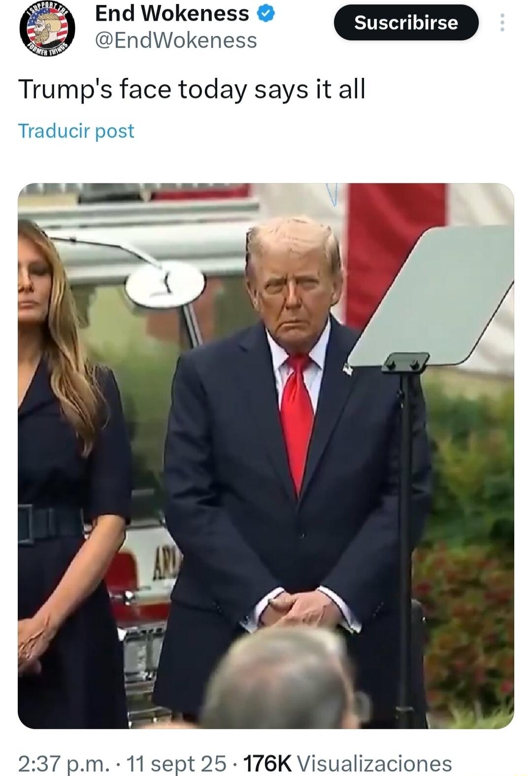Image resolution: width=532 pixels, height=776 pixels.
Task: Open the three-dot more options menu
Action: [x=502, y=23]
